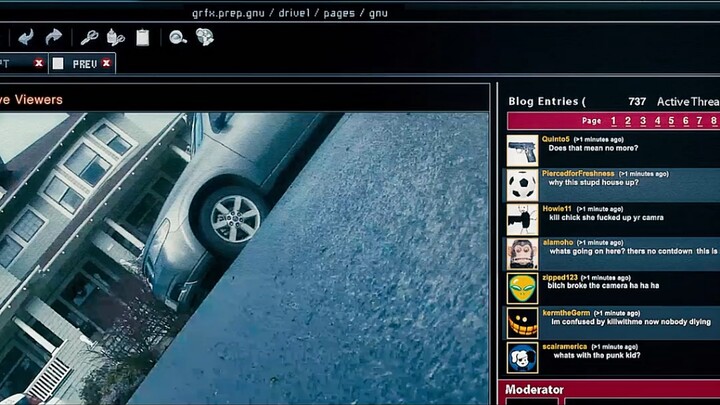The height and width of the screenshot is (405, 720).
Task: Switch to the PREV tab
Action: pos(84,63)
